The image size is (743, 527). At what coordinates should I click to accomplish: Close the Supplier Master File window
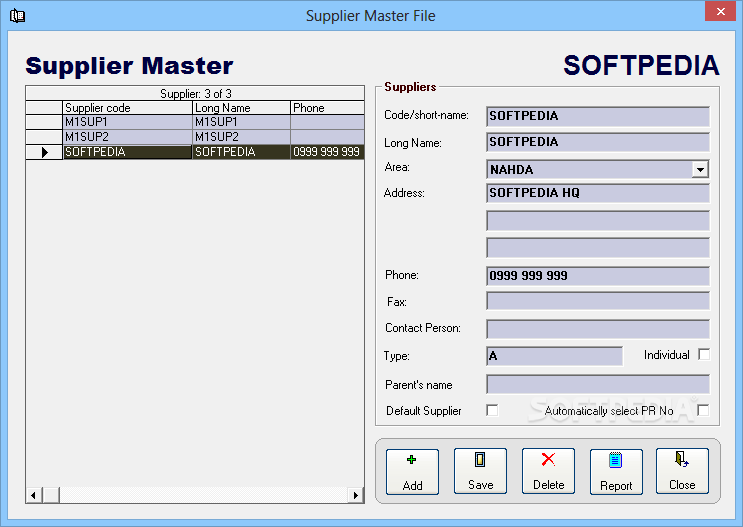[720, 11]
